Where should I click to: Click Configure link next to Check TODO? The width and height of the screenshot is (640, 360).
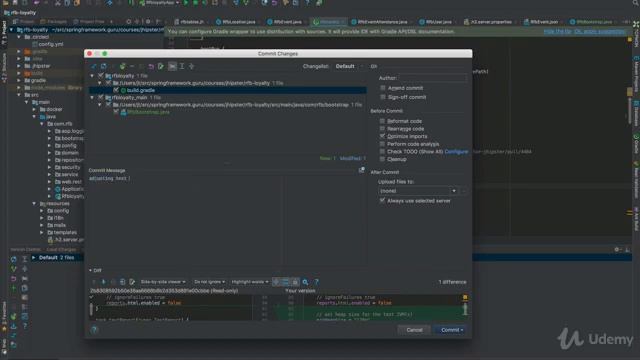[456, 151]
